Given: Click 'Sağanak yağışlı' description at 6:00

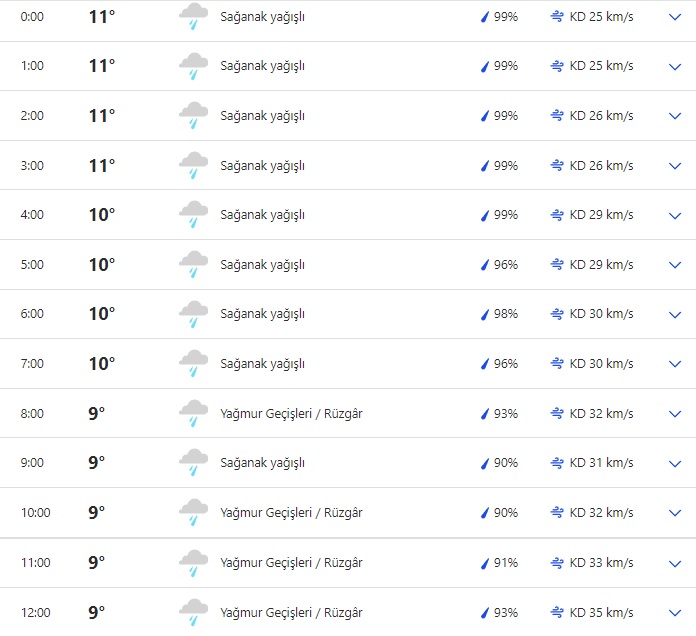Looking at the screenshot, I should pyautogui.click(x=262, y=314).
